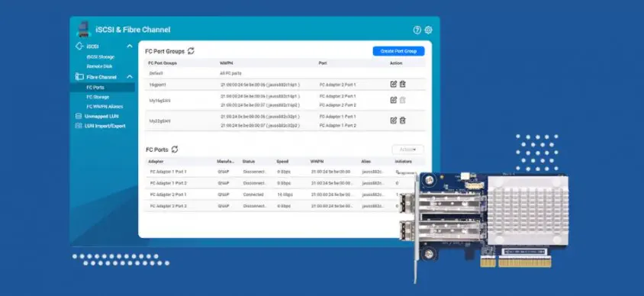Viewport: 644px width, 296px height.
Task: Click the My16gSAN port group name
Action: click(x=159, y=100)
